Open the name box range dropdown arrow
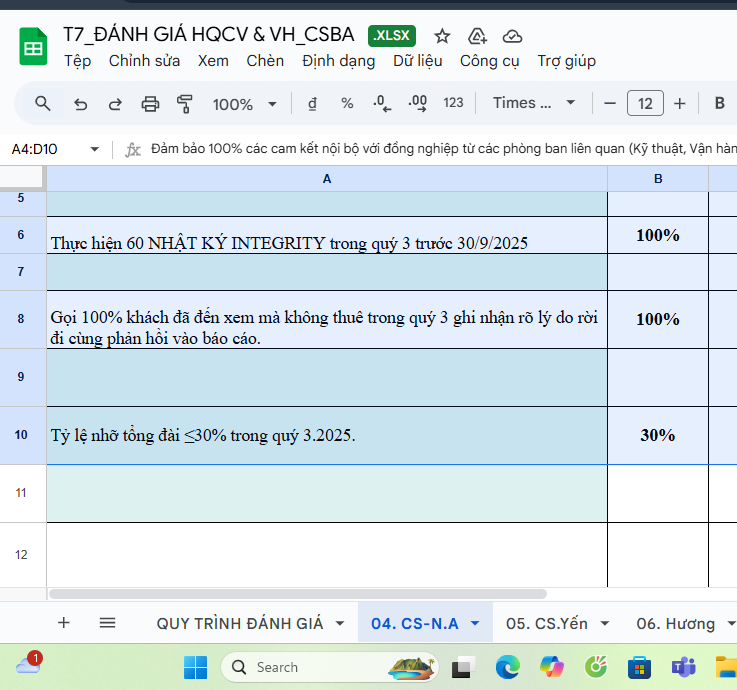The height and width of the screenshot is (690, 737). (x=95, y=149)
